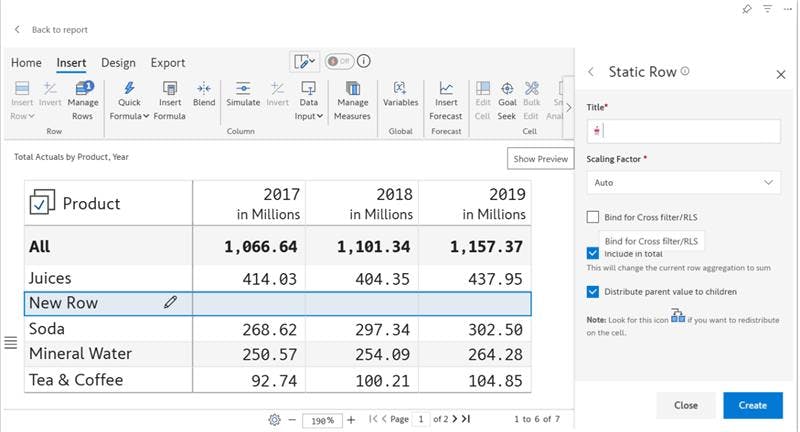
Task: Click the pin icon at top right
Action: pyautogui.click(x=747, y=9)
